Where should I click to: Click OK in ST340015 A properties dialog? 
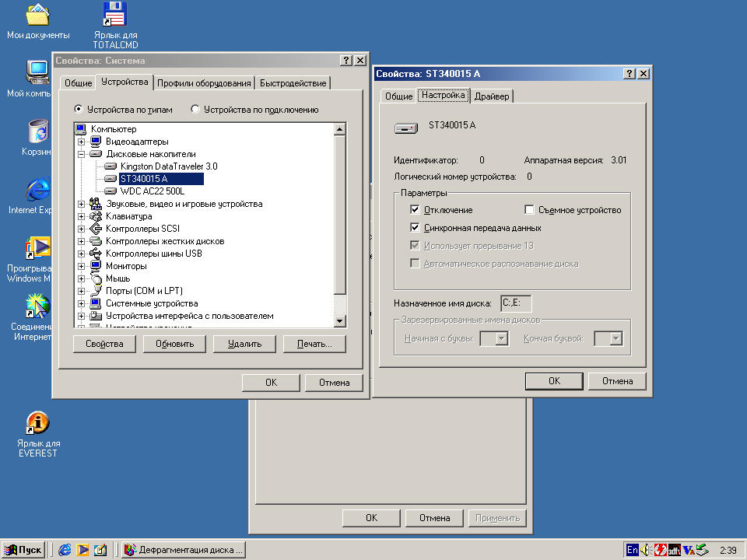[x=554, y=381]
